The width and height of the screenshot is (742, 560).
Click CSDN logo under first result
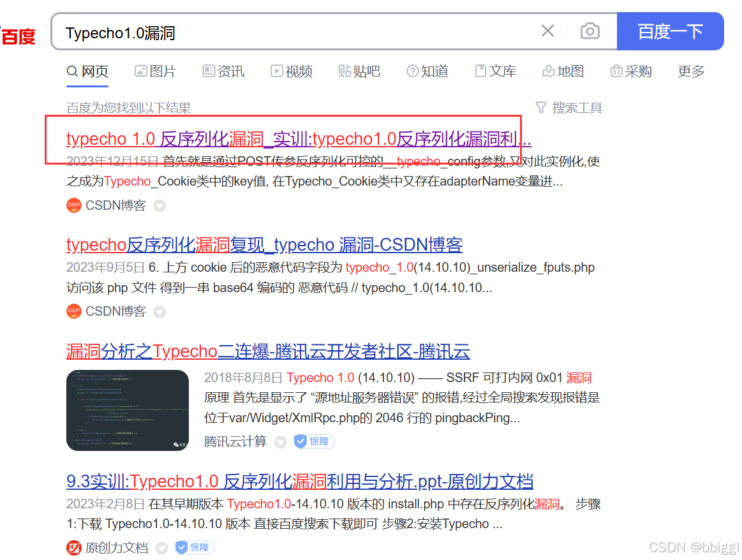74,205
